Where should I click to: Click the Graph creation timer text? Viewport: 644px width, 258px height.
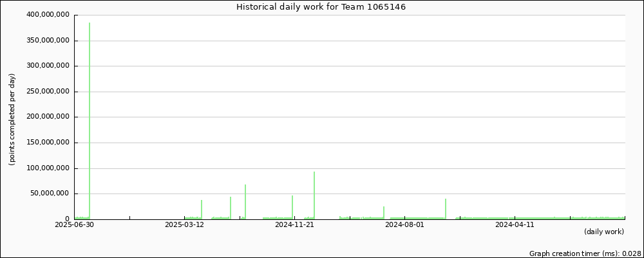pos(585,253)
